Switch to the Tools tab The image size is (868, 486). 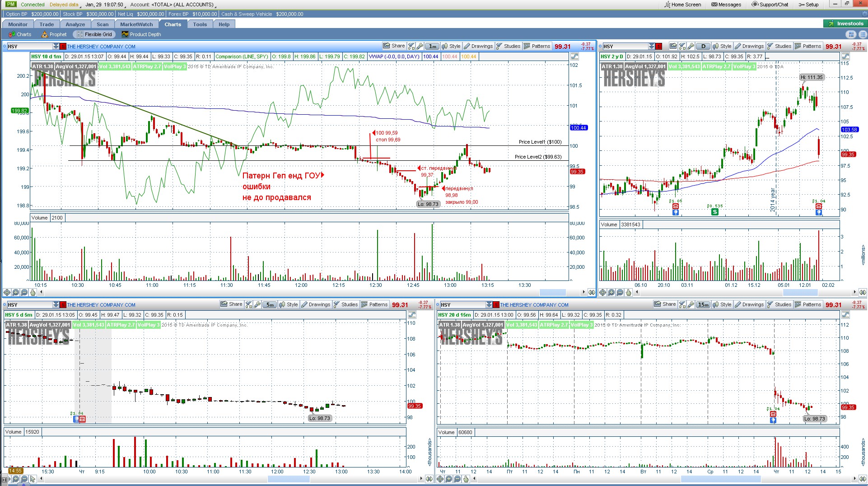click(x=200, y=24)
